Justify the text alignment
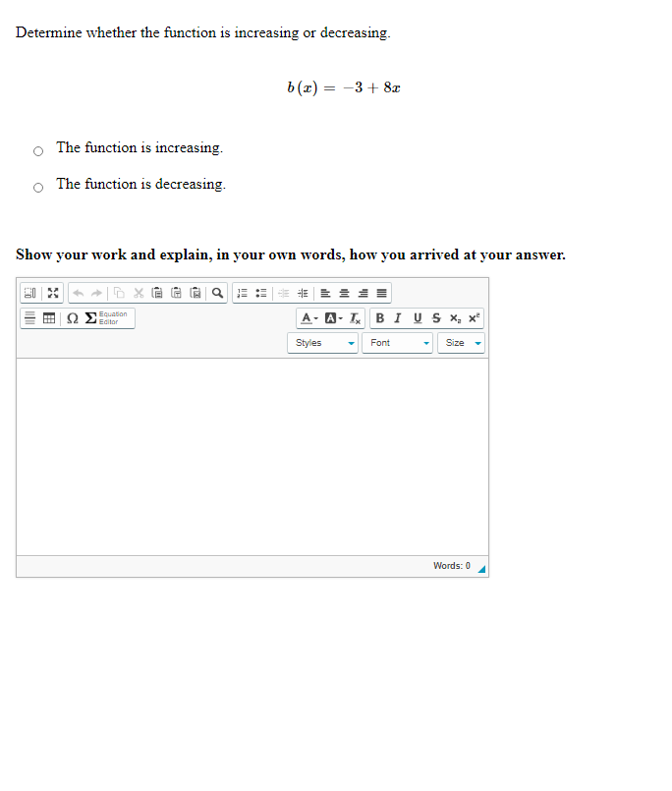Viewport: 672px width, 791px height. 382,293
